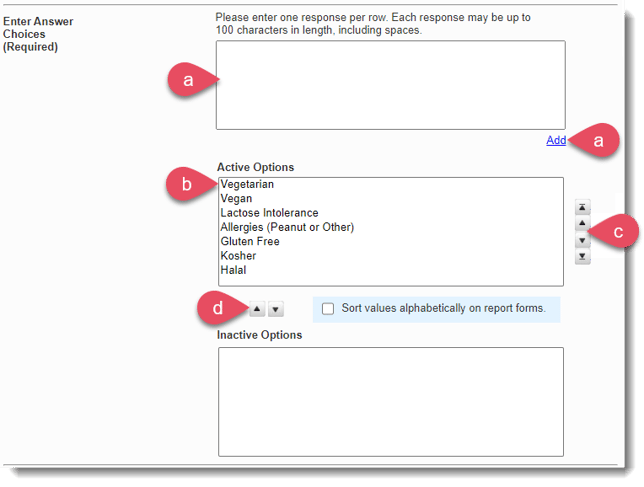Select Kosher in the list
644x487 pixels.
coord(238,256)
